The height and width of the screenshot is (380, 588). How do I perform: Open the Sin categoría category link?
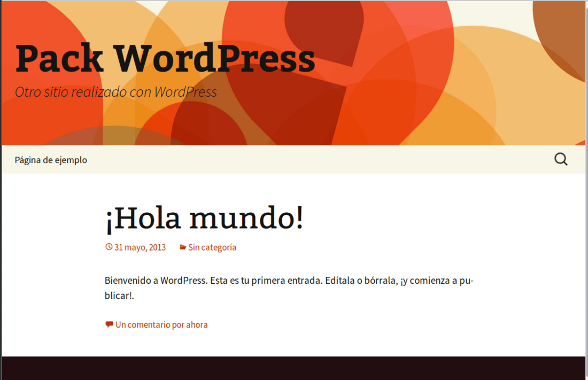pos(212,247)
